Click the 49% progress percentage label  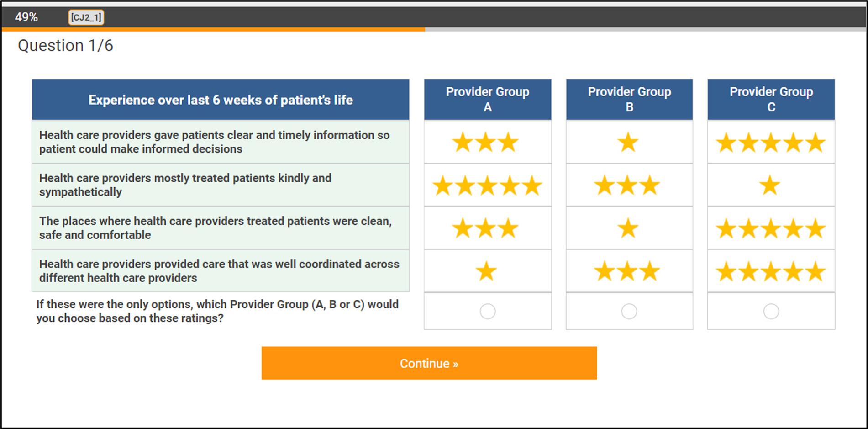[x=26, y=17]
